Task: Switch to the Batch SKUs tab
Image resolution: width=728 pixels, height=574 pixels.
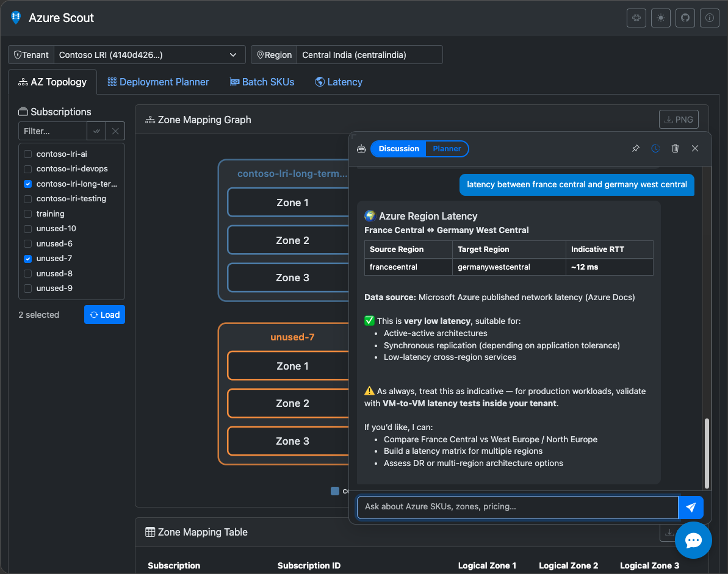Action: [x=262, y=81]
